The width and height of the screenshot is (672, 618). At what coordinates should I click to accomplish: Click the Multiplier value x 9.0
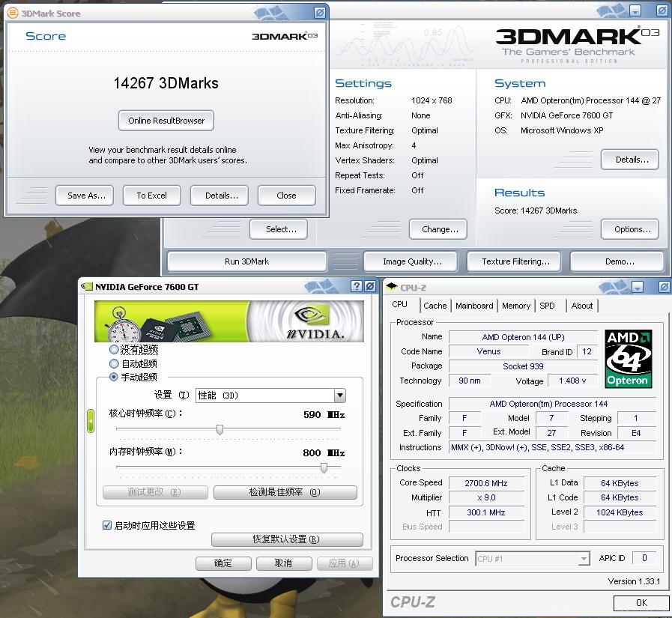click(x=486, y=497)
